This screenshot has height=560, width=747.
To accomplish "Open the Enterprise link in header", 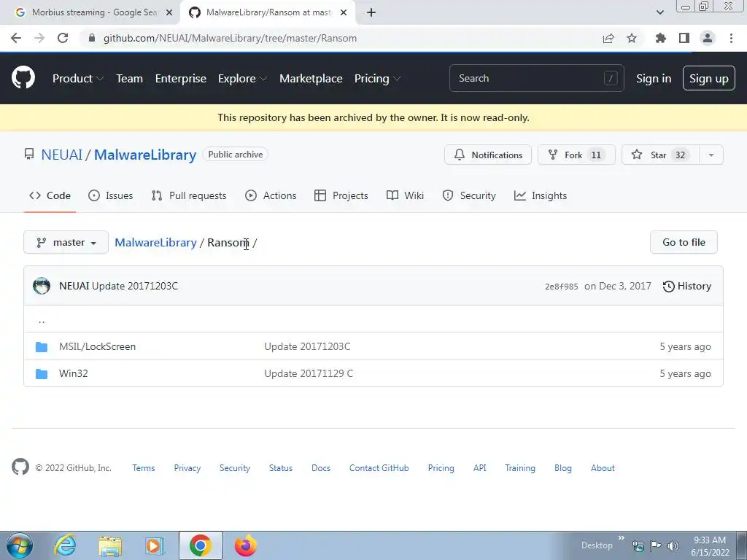I will click(x=181, y=79).
